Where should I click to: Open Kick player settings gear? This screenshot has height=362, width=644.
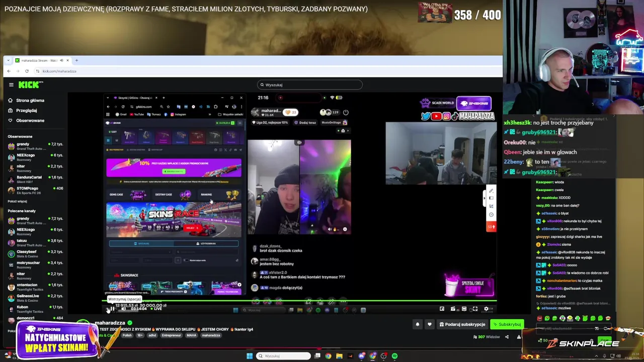coord(486,309)
